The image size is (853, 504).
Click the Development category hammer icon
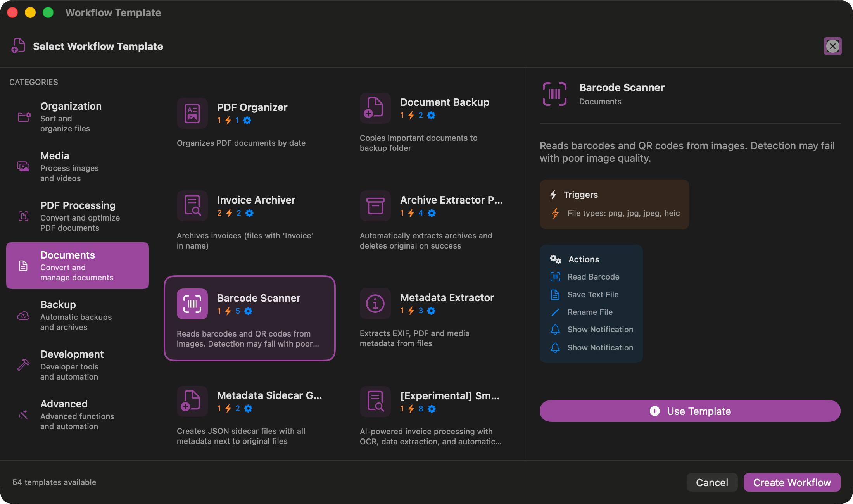(23, 365)
